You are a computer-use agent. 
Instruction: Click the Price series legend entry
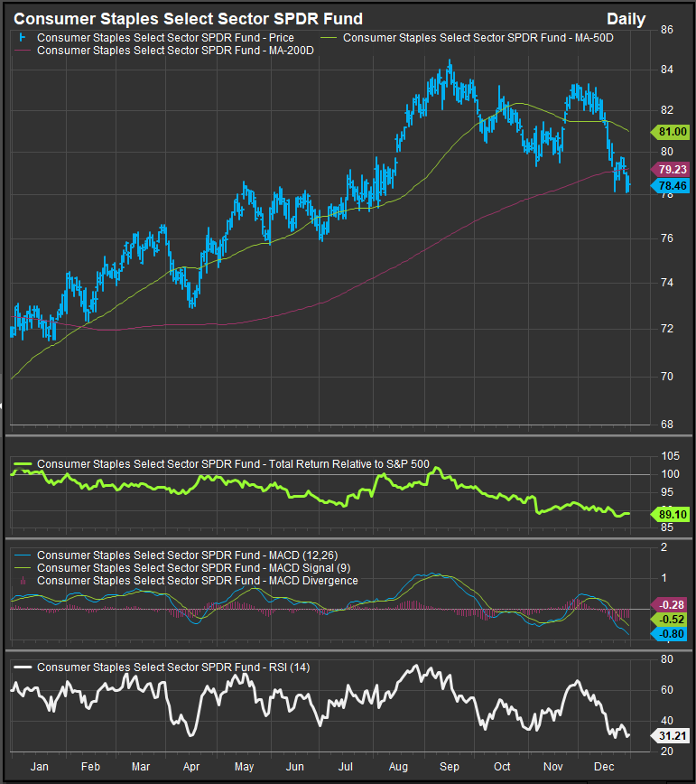pyautogui.click(x=165, y=38)
